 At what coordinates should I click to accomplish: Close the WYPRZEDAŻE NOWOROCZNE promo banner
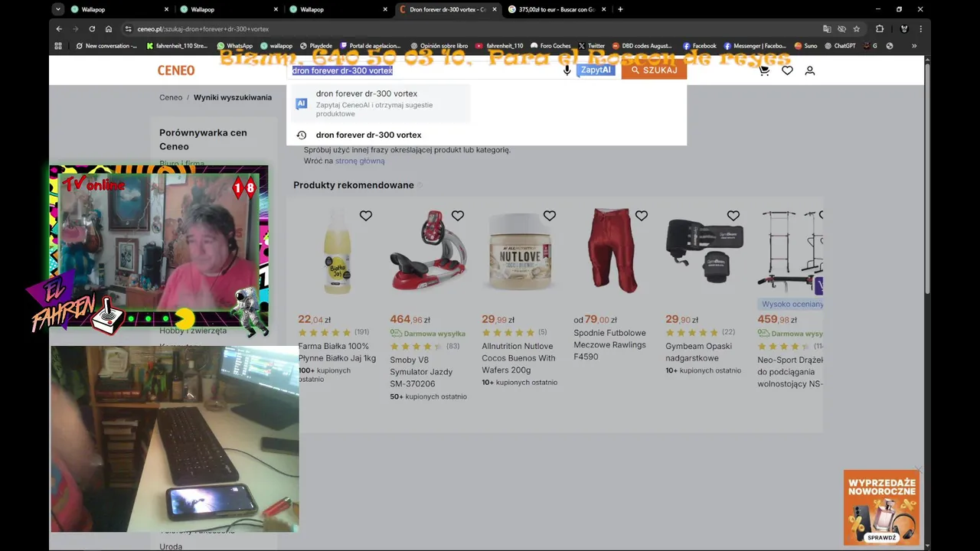(x=917, y=470)
